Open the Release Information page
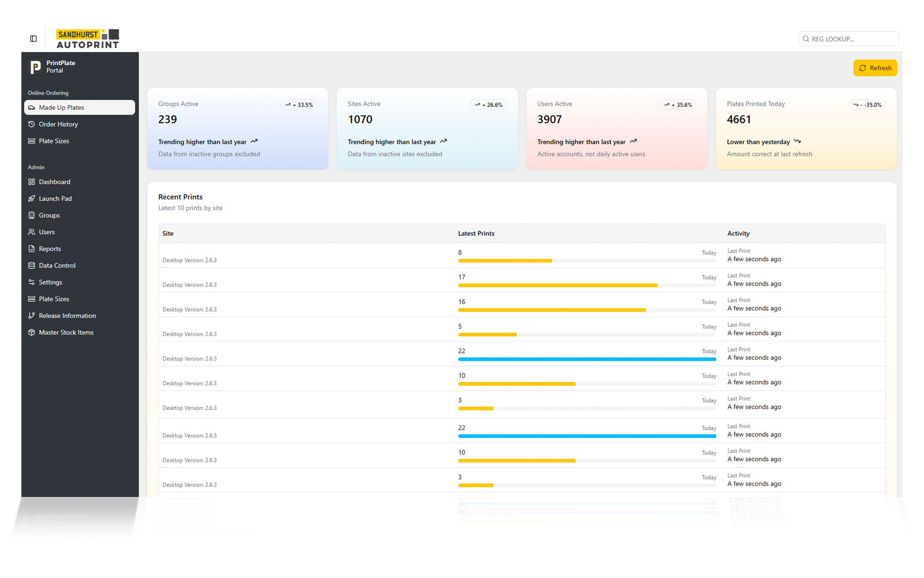This screenshot has height=578, width=924. click(80, 316)
